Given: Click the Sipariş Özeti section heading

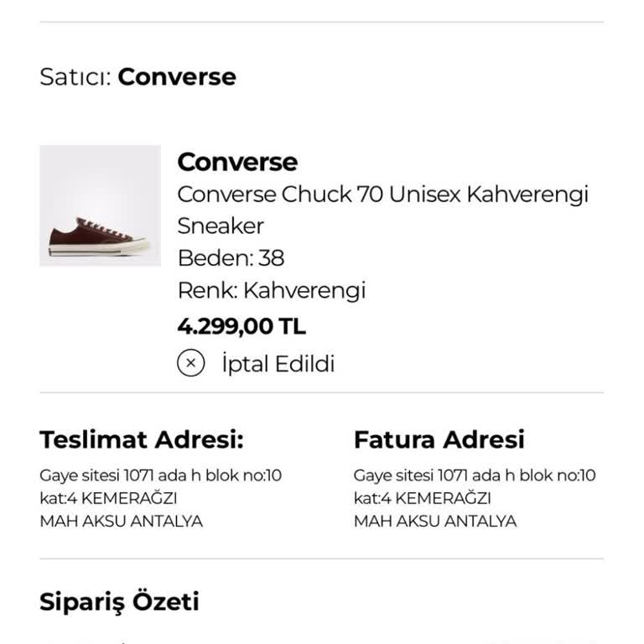Looking at the screenshot, I should point(119,601).
